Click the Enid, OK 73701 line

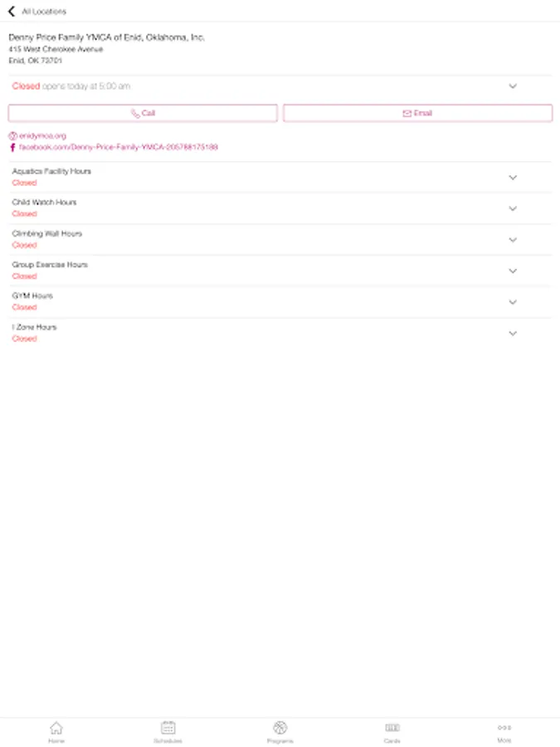coord(35,61)
